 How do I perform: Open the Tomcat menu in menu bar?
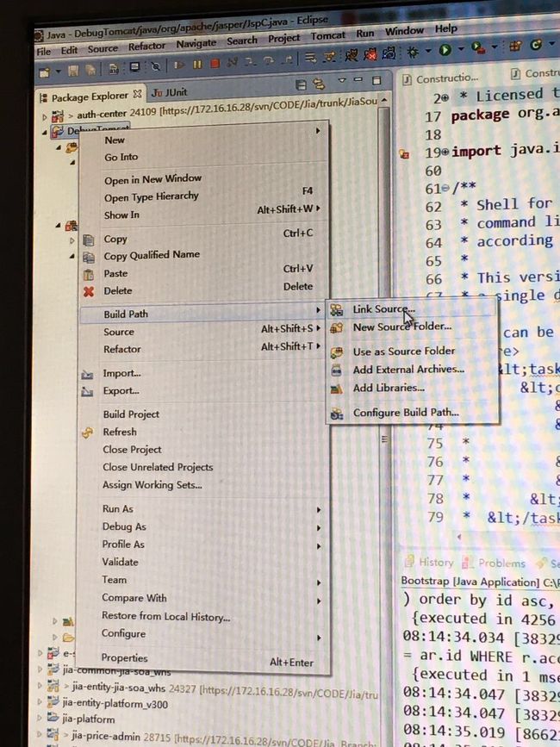(328, 35)
